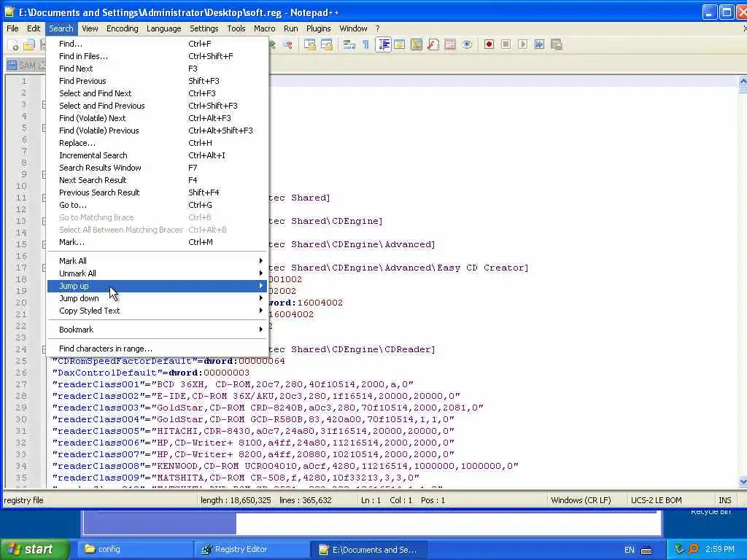Toggle the Indent Guide toolbar button
The width and height of the screenshot is (747, 560).
click(383, 44)
